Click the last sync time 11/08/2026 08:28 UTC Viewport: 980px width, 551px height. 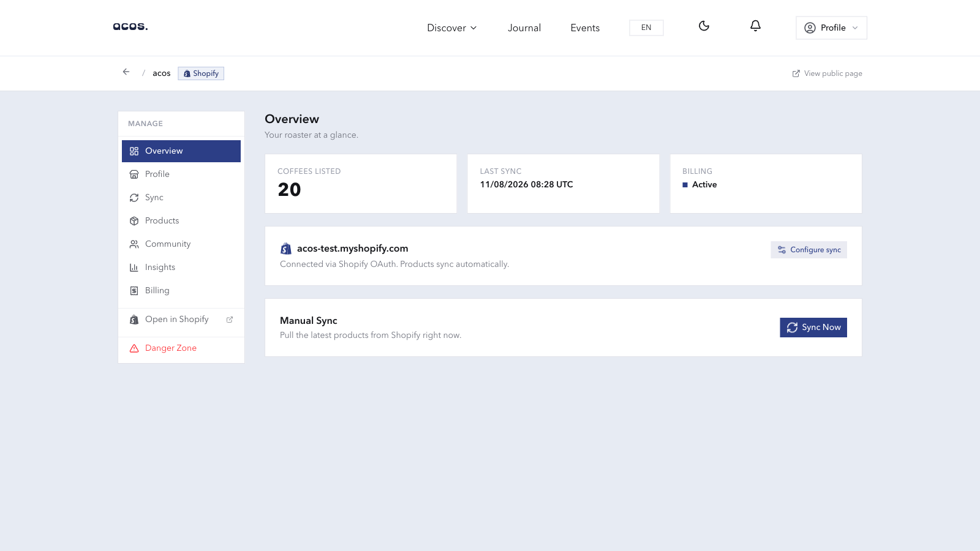(x=527, y=185)
